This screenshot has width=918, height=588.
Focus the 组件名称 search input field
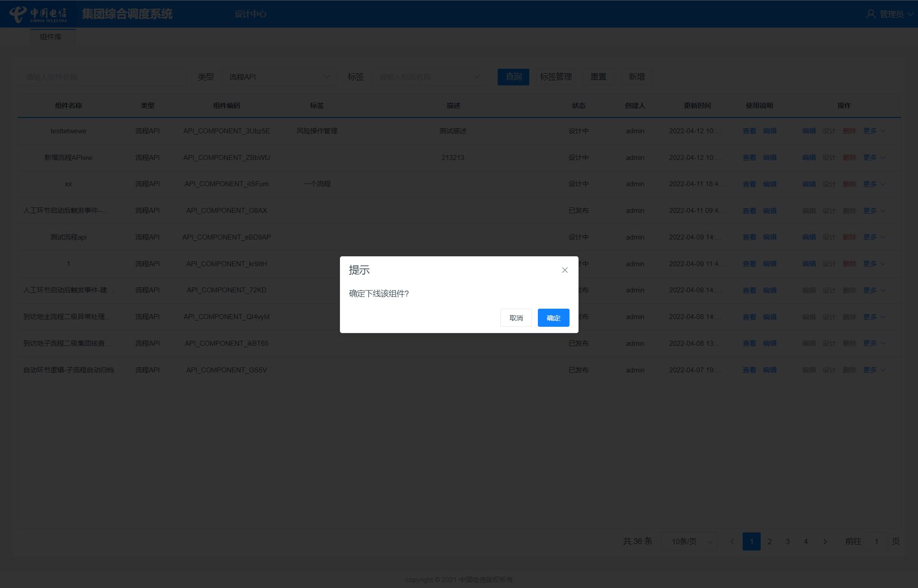[102, 77]
